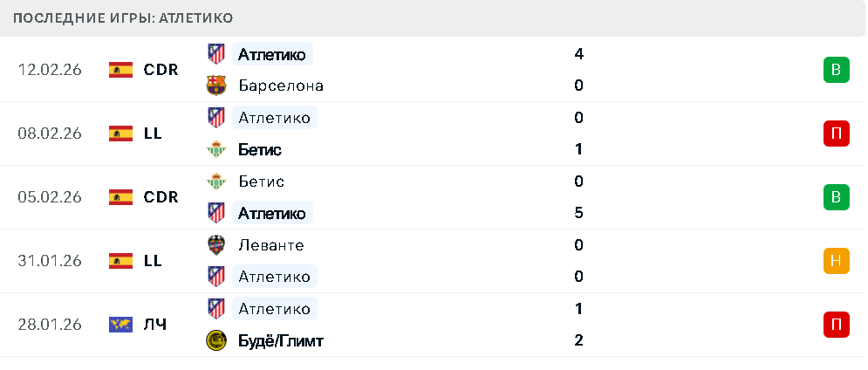Open the Будё/Глимт team link

[x=280, y=340]
